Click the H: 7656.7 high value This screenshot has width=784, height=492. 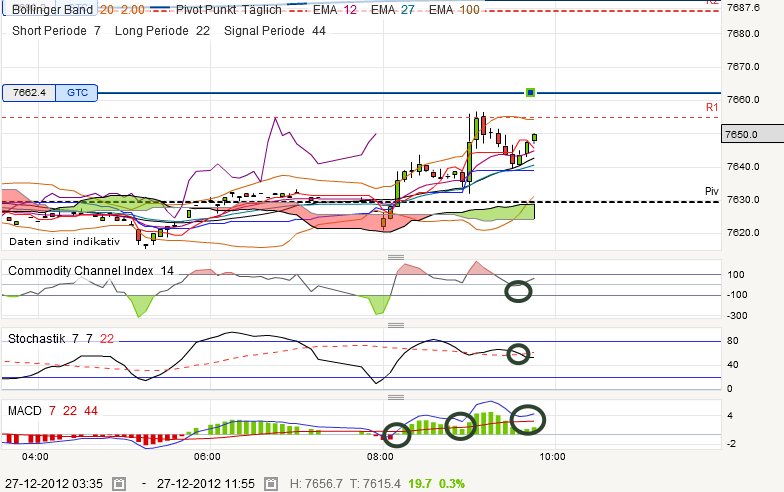(x=316, y=484)
